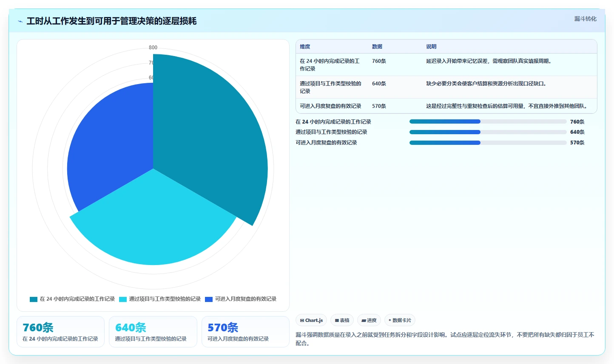The image size is (614, 364).
Task: Open the 640条 data card
Action: click(153, 332)
